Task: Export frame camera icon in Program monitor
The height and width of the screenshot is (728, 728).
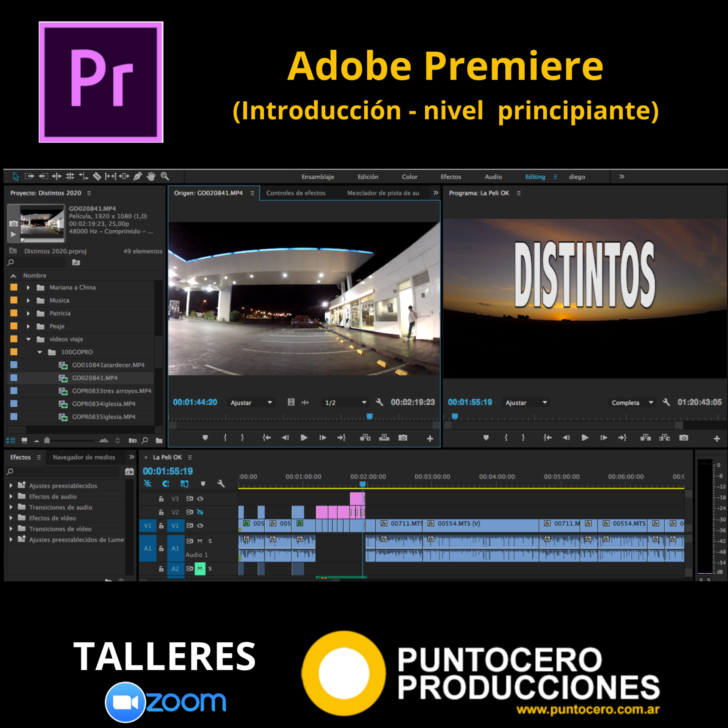Action: (x=684, y=438)
